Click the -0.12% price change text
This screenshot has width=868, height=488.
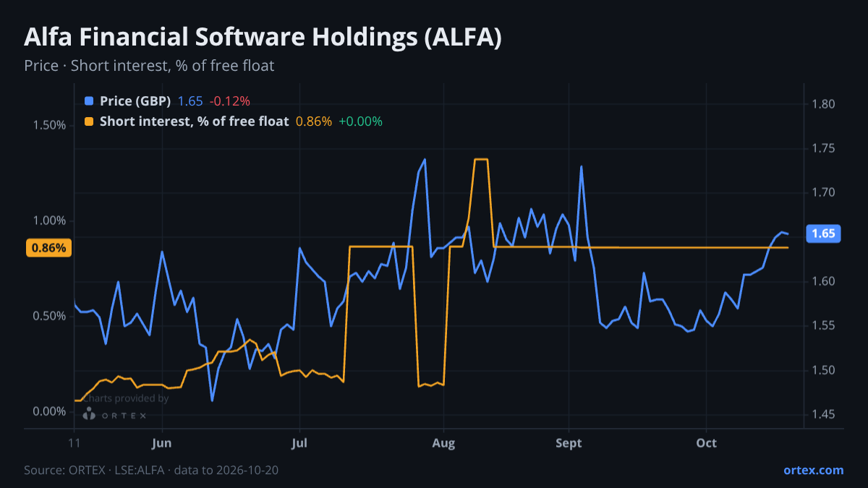(x=230, y=101)
